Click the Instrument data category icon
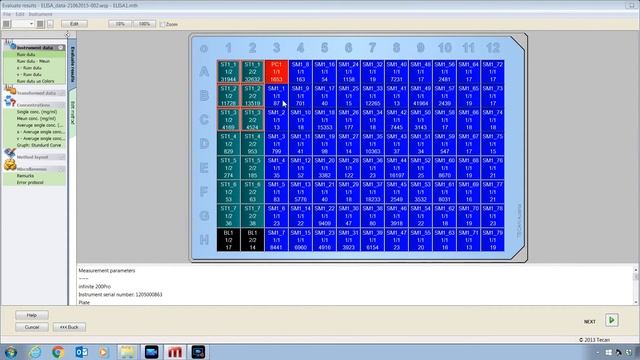Viewport: 640px width, 360px height. tap(10, 44)
